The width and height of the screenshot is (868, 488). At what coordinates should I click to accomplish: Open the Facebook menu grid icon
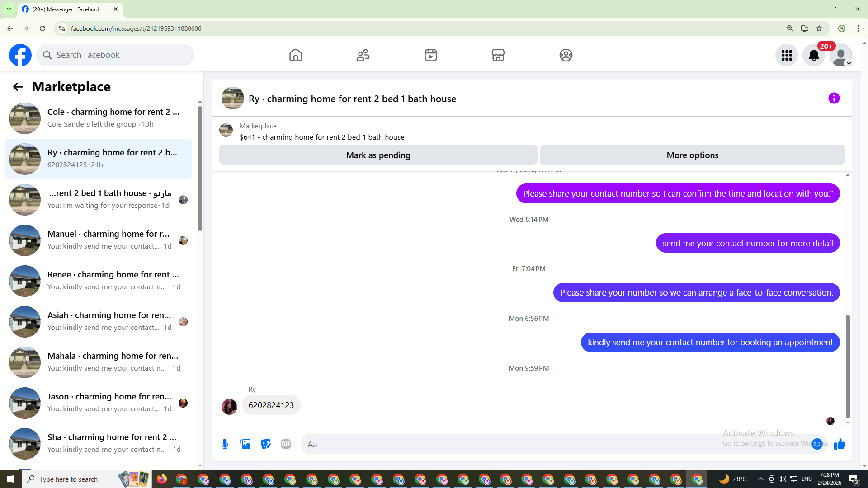tap(787, 55)
